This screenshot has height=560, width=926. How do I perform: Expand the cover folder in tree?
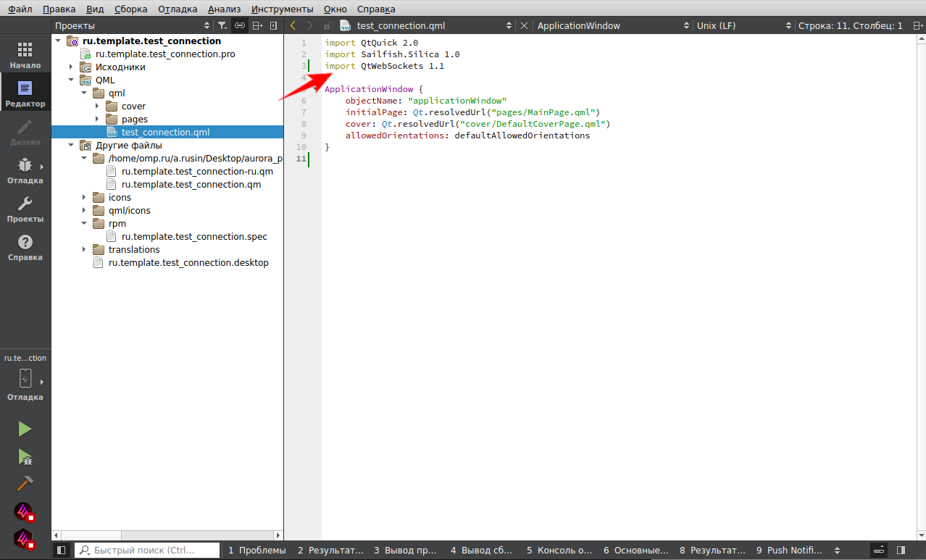pyautogui.click(x=97, y=106)
